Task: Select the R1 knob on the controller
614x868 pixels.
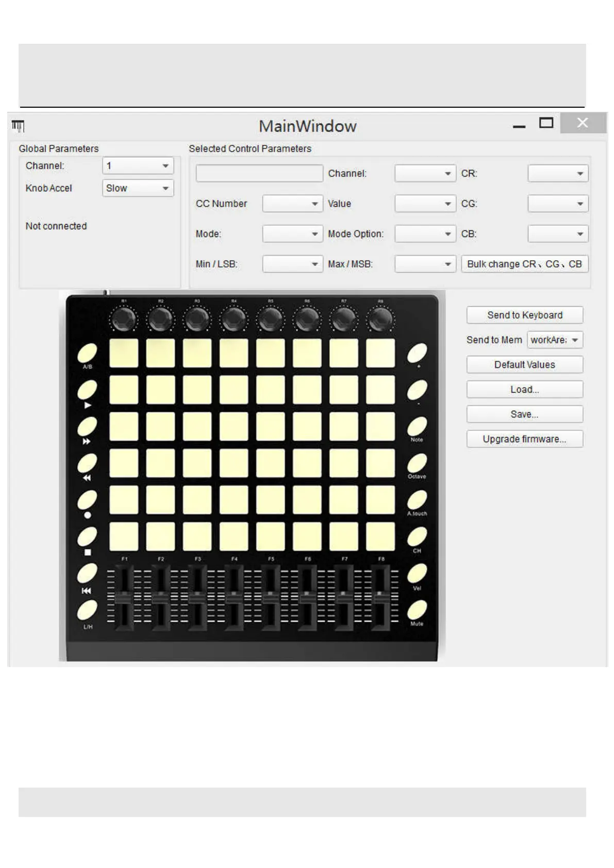Action: tap(124, 320)
